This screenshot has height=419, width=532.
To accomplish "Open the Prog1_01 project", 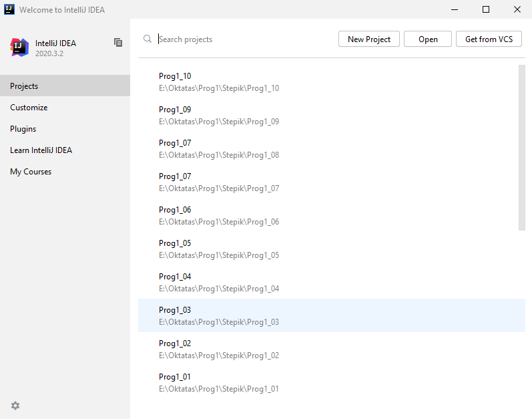I will click(x=332, y=382).
